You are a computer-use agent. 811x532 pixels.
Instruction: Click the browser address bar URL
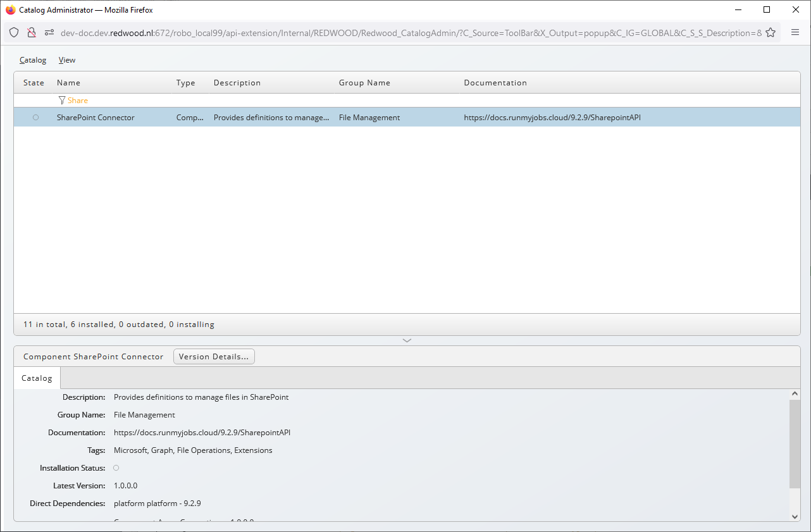click(411, 33)
